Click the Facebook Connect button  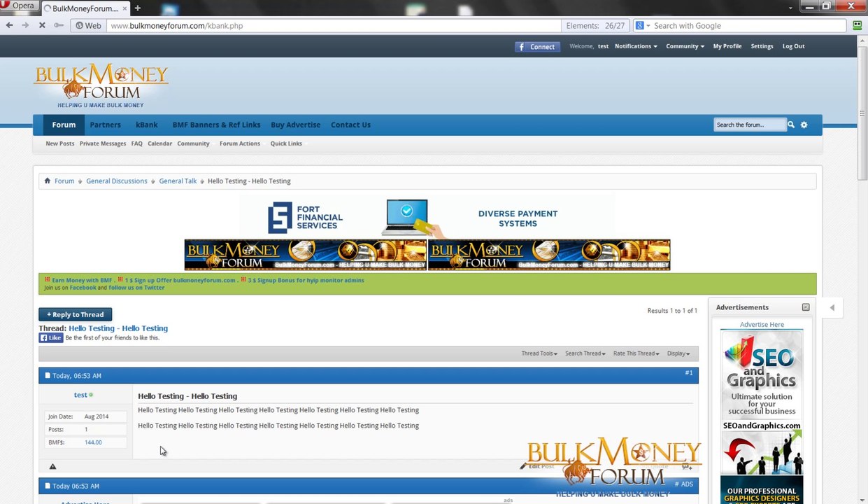pyautogui.click(x=536, y=46)
